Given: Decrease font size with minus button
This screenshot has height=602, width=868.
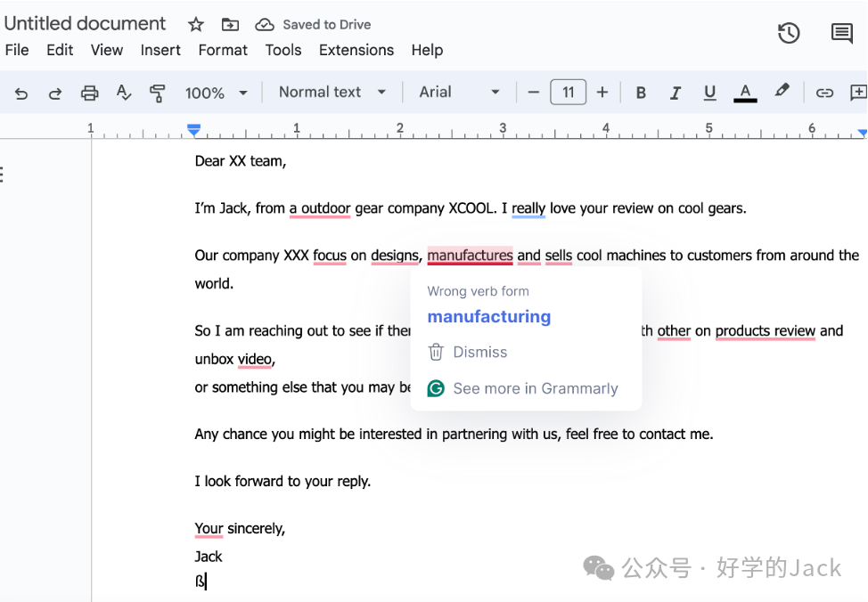Looking at the screenshot, I should [533, 93].
